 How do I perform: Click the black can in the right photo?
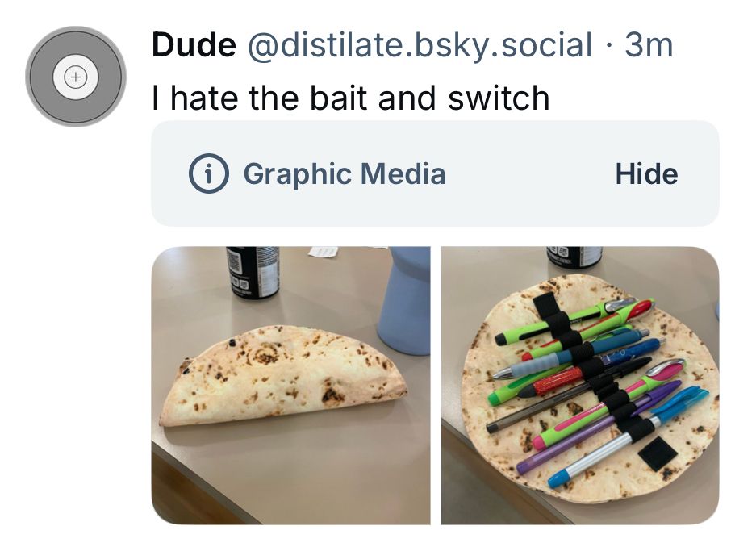[574, 257]
